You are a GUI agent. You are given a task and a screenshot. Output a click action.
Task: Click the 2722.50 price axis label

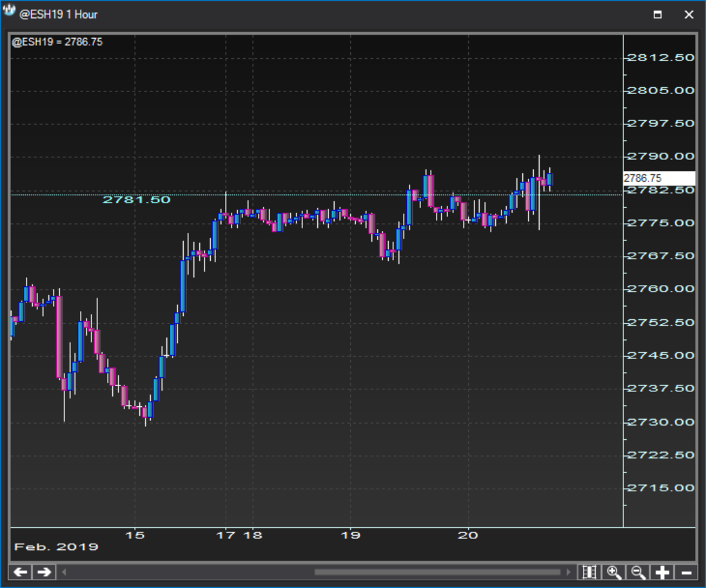point(660,455)
